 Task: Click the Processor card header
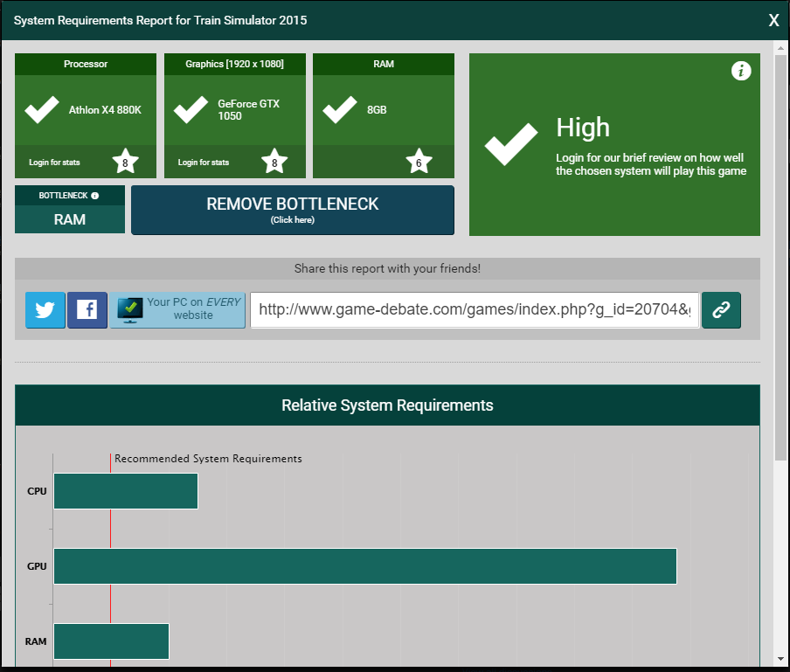point(86,64)
